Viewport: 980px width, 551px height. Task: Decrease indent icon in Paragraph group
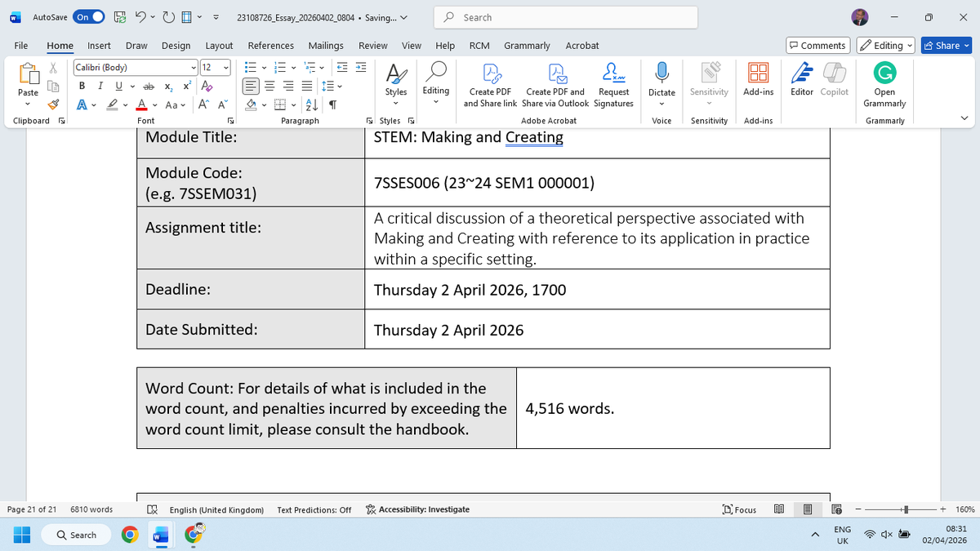point(341,68)
